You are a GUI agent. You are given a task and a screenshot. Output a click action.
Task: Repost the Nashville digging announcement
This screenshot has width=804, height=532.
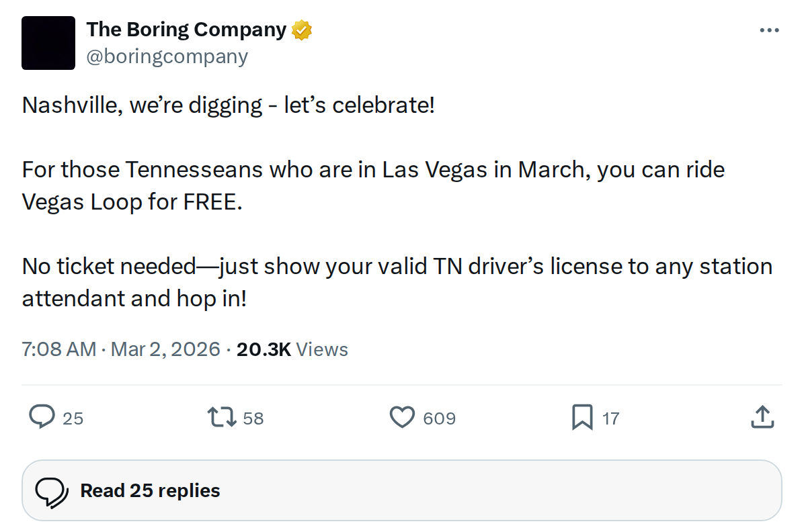pyautogui.click(x=222, y=417)
